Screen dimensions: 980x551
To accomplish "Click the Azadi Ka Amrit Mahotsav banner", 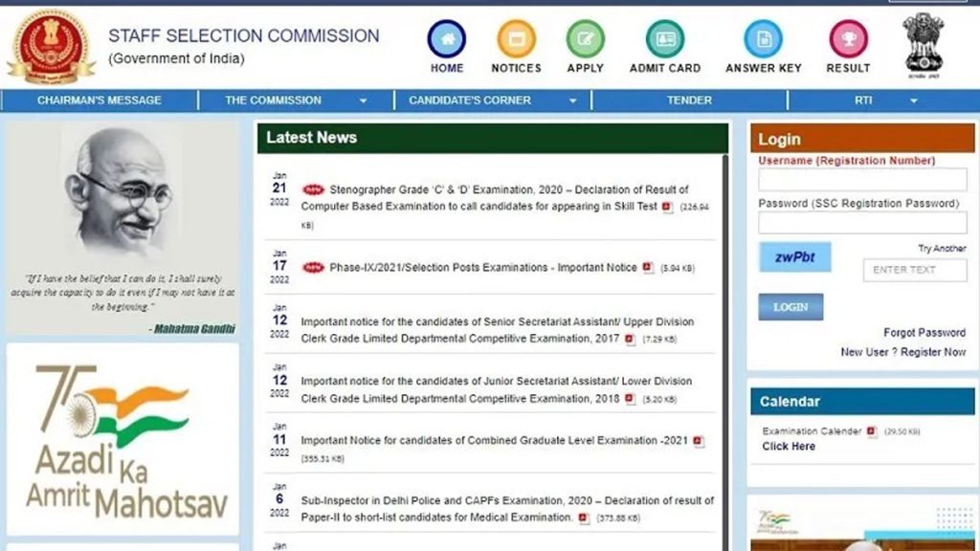I will 123,439.
